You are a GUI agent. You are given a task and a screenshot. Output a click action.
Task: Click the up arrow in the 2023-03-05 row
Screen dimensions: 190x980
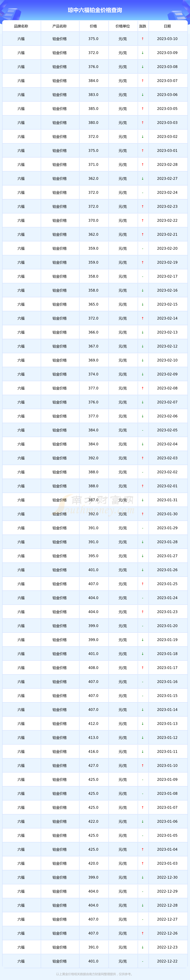[x=143, y=109]
